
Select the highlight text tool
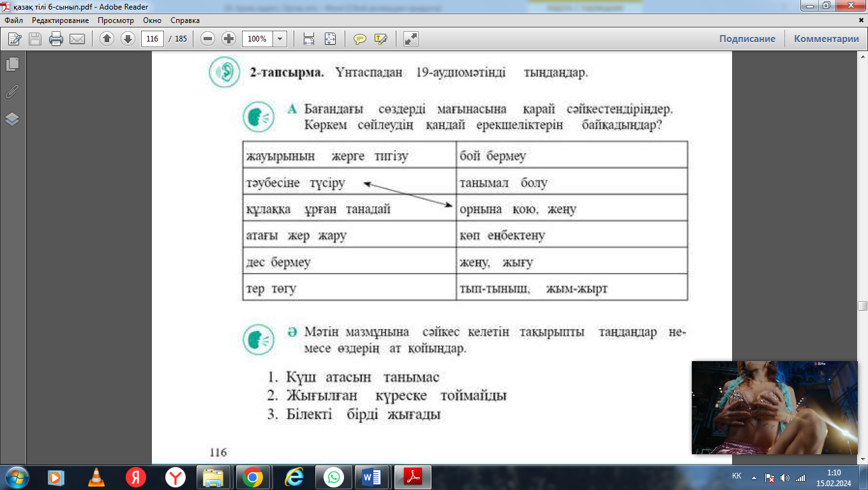point(381,39)
